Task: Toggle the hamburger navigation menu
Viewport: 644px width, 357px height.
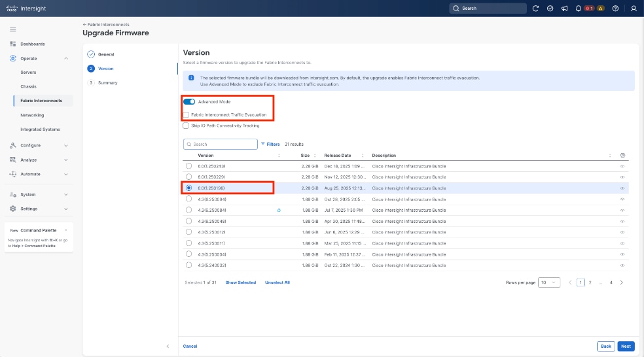Action: point(12,29)
